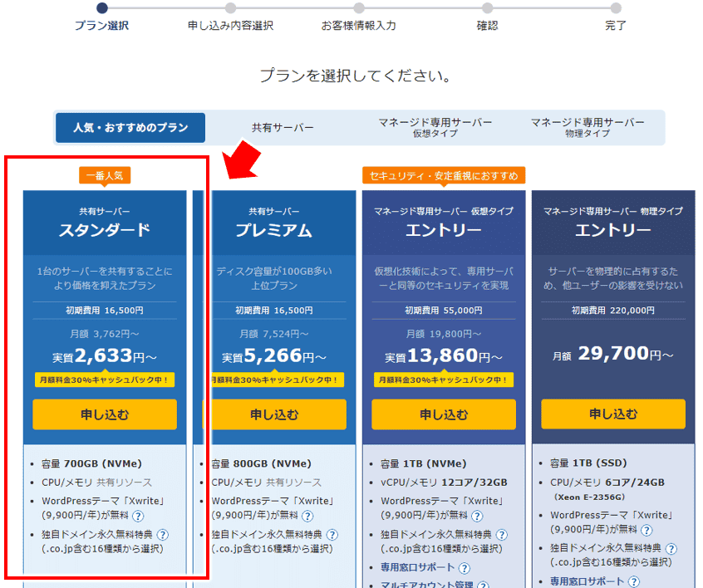Open Xwrite help icon in 仮想タイプ エントリー plan
The height and width of the screenshot is (588, 703).
pyautogui.click(x=477, y=517)
